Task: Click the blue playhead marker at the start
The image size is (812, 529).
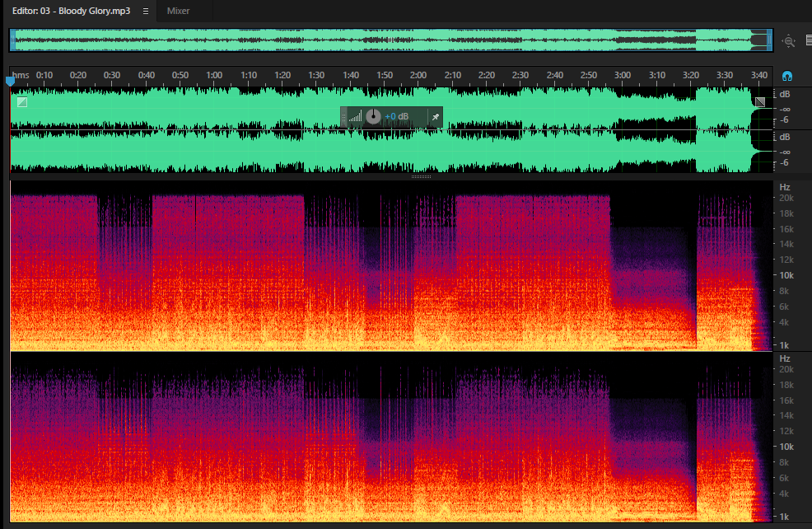Action: [x=11, y=82]
